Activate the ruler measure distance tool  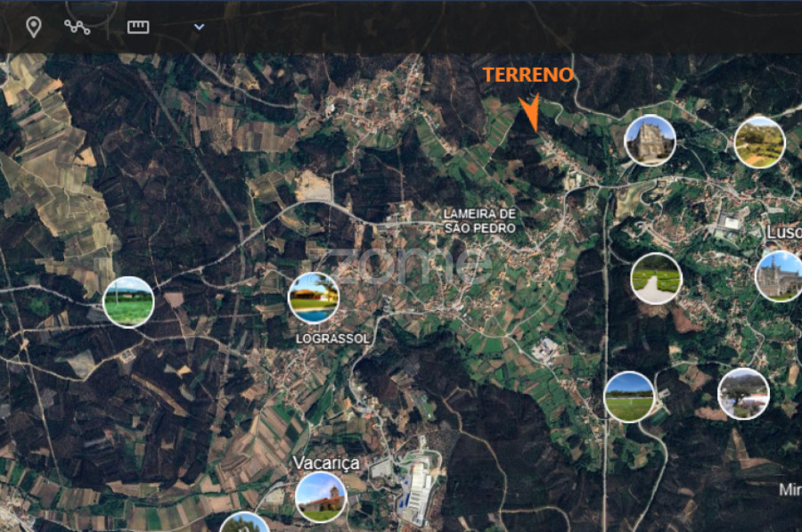click(x=138, y=27)
